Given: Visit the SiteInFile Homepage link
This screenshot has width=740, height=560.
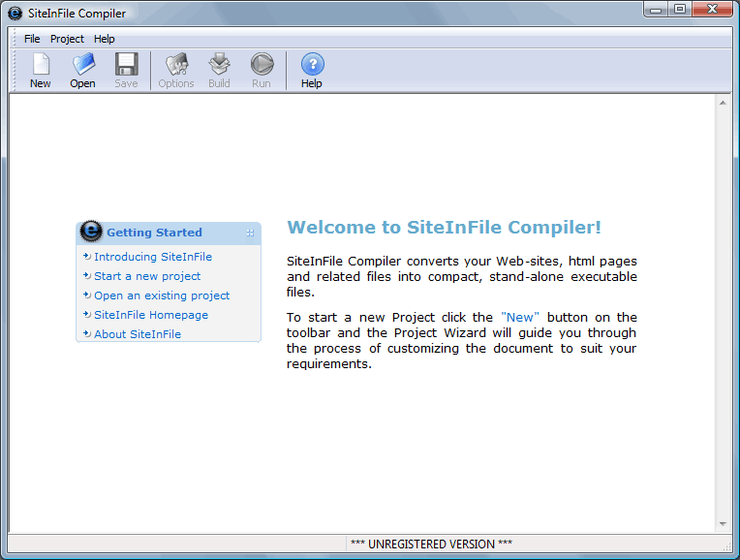Looking at the screenshot, I should pyautogui.click(x=150, y=315).
